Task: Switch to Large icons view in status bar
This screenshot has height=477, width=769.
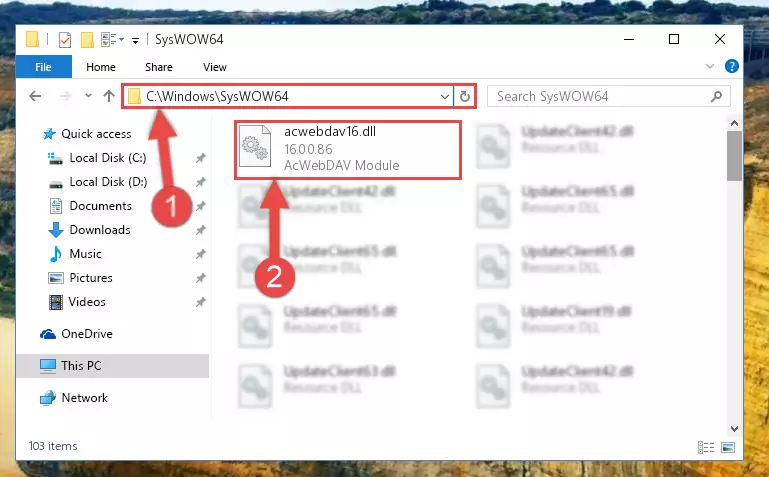Action: point(728,447)
